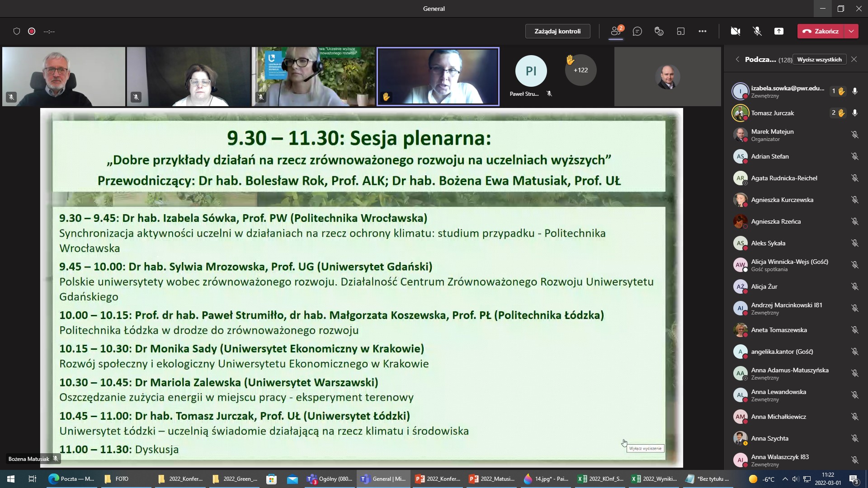This screenshot has height=488, width=868.
Task: Open the breakout rooms icon
Action: 681,31
